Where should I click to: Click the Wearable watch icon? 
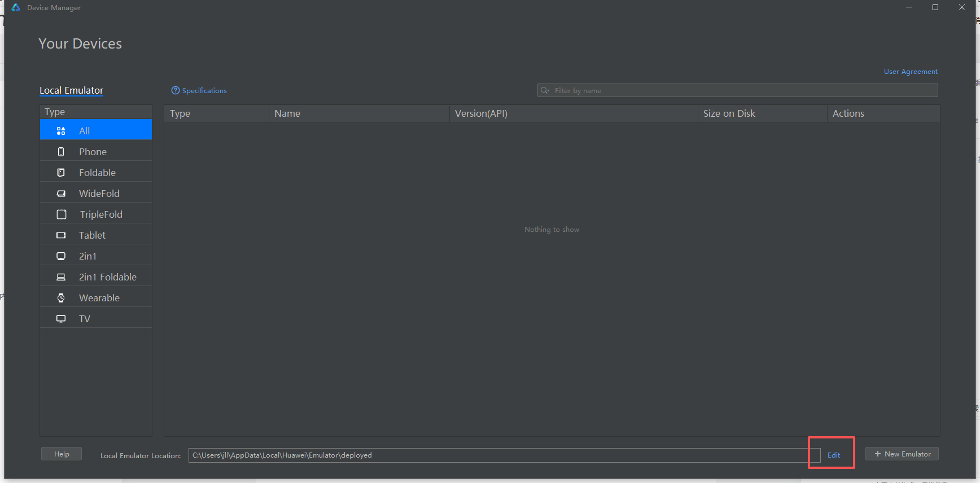pos(61,298)
